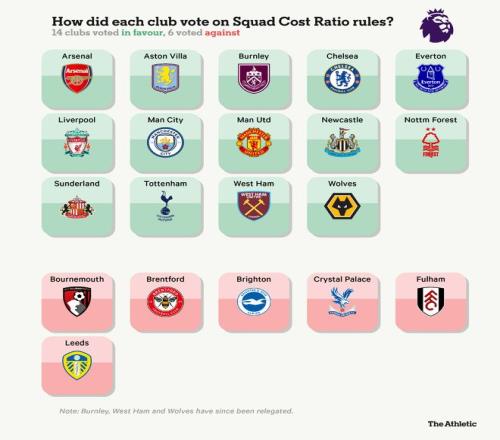Viewport: 500px width, 440px height.
Task: Click the Tottenham cockerel crest
Action: tap(165, 206)
